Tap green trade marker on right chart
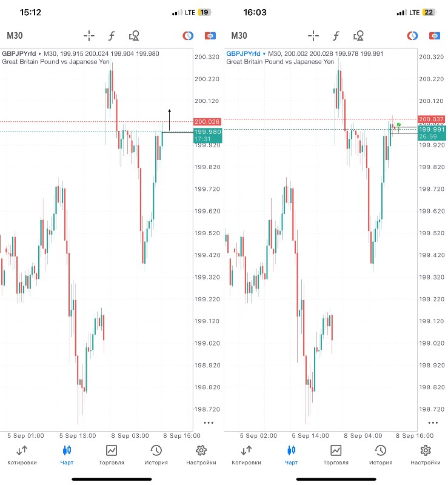 (399, 124)
